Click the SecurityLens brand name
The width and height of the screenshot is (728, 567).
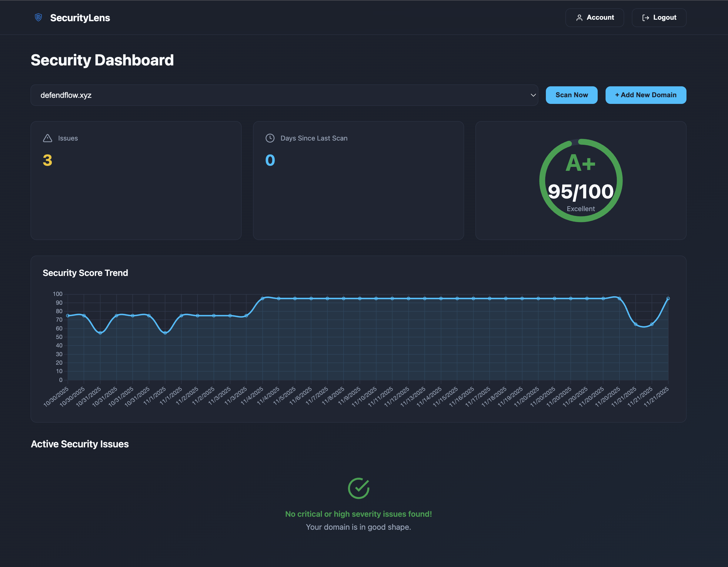(80, 18)
